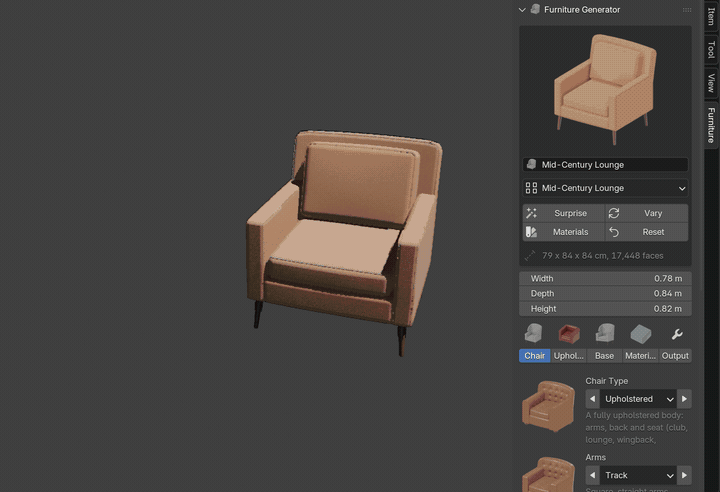Go to previous Chair Type option
Image resolution: width=720 pixels, height=492 pixels.
point(592,399)
